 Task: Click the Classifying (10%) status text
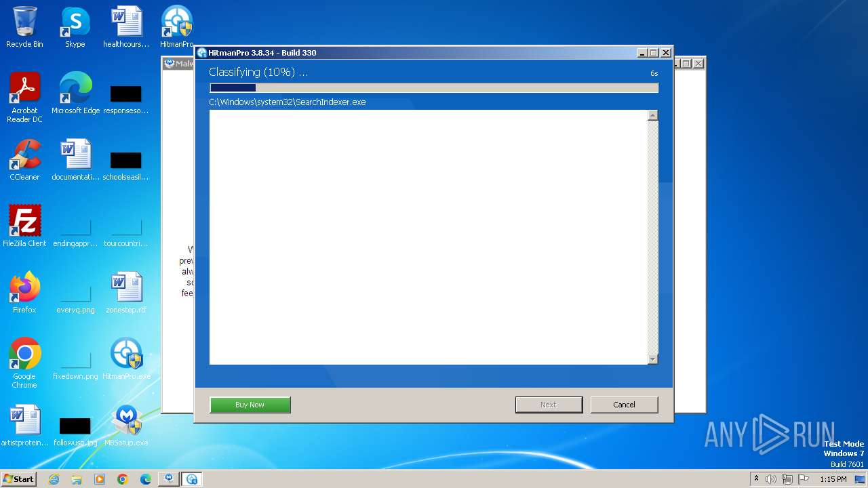pyautogui.click(x=258, y=72)
